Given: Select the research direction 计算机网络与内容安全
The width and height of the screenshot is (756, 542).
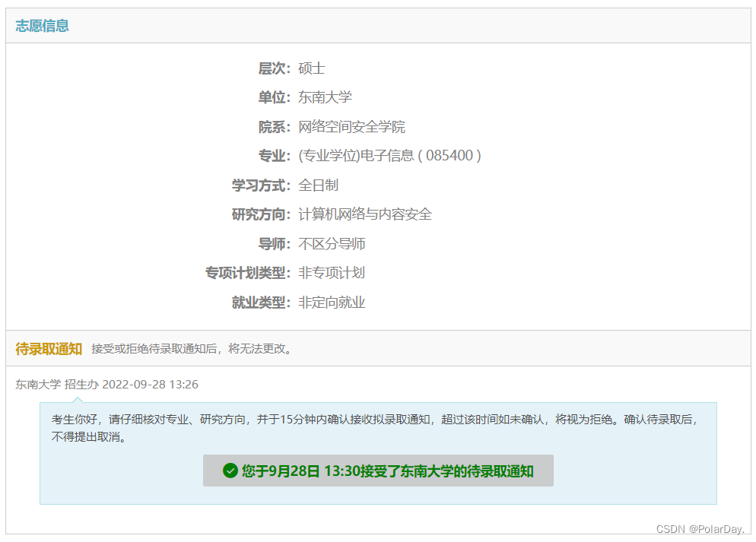Looking at the screenshot, I should coord(365,214).
